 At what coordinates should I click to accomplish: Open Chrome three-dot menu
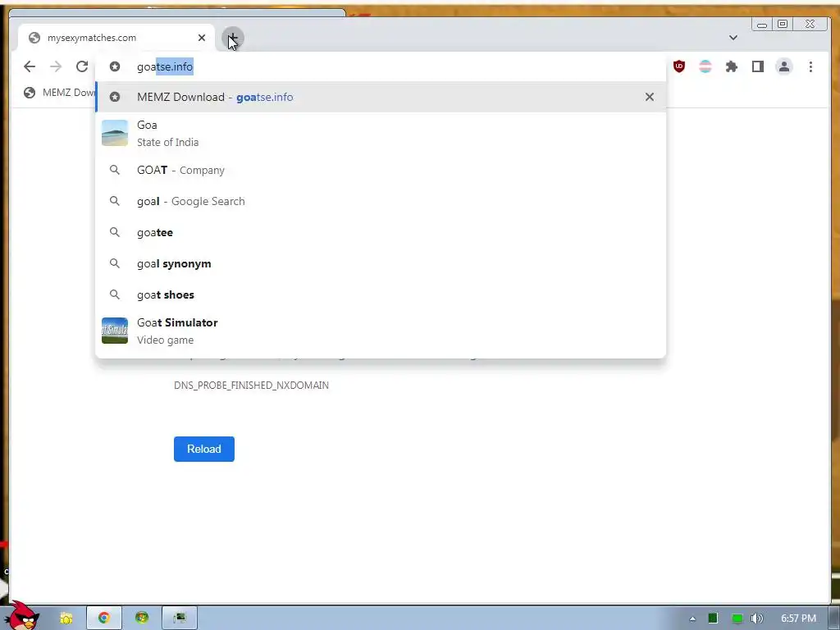810,66
